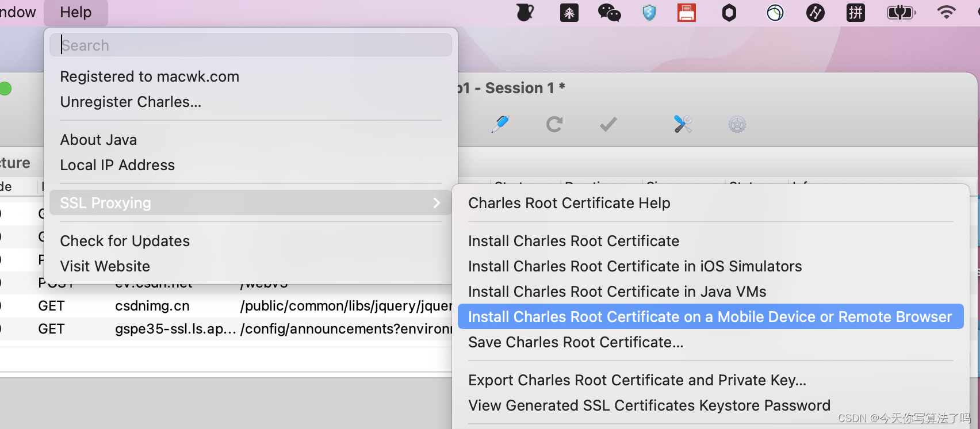Choose Install Root Certificate in Java VMs
980x429 pixels.
617,292
